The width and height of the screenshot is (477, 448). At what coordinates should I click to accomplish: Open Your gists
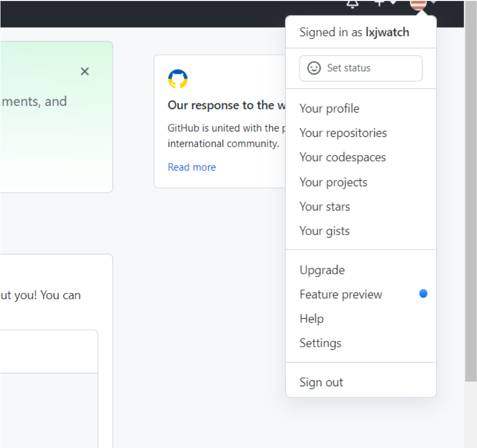(324, 231)
